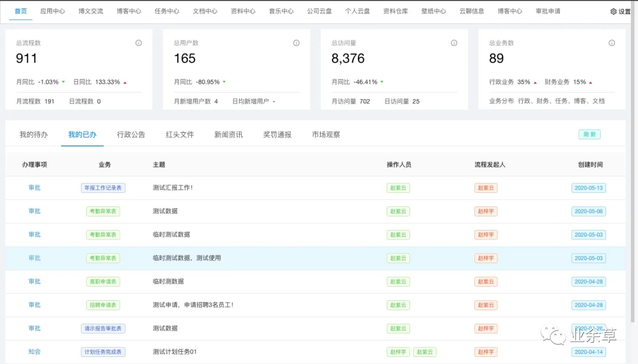Click the 2020-05-13 creation date tag

coord(588,188)
